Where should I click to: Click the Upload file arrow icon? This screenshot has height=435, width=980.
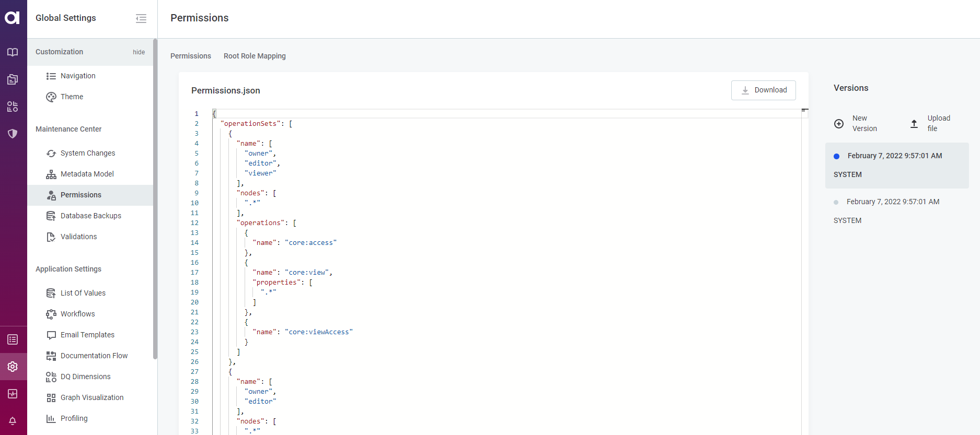tap(914, 124)
